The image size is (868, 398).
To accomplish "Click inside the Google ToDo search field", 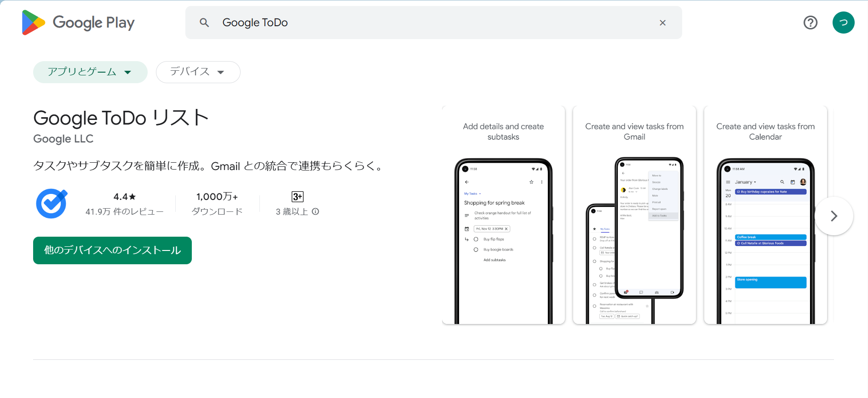I will (414, 23).
